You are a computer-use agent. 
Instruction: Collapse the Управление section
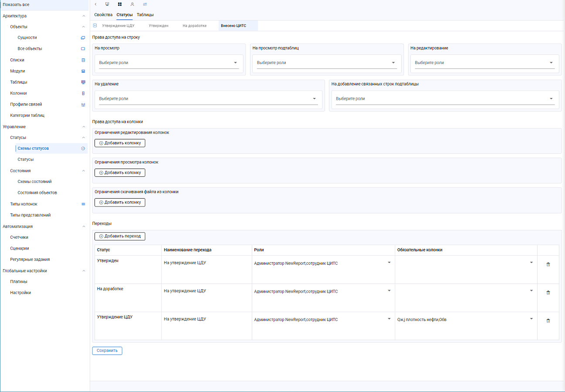(x=84, y=127)
